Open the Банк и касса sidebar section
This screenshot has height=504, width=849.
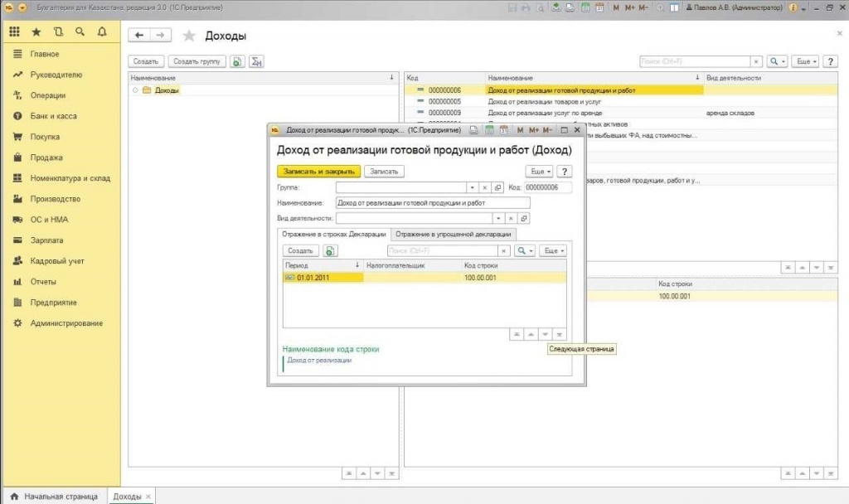tap(54, 116)
